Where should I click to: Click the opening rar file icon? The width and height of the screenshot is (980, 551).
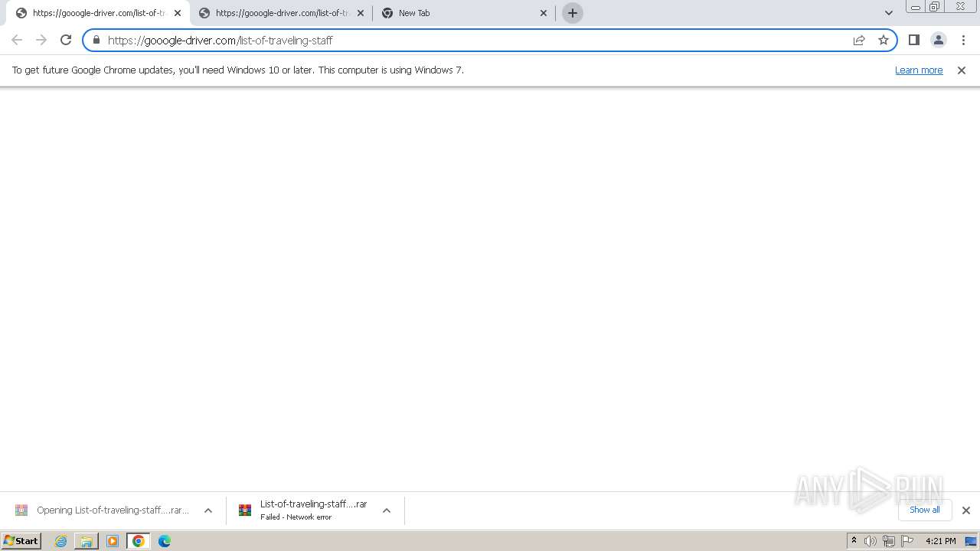click(x=21, y=510)
